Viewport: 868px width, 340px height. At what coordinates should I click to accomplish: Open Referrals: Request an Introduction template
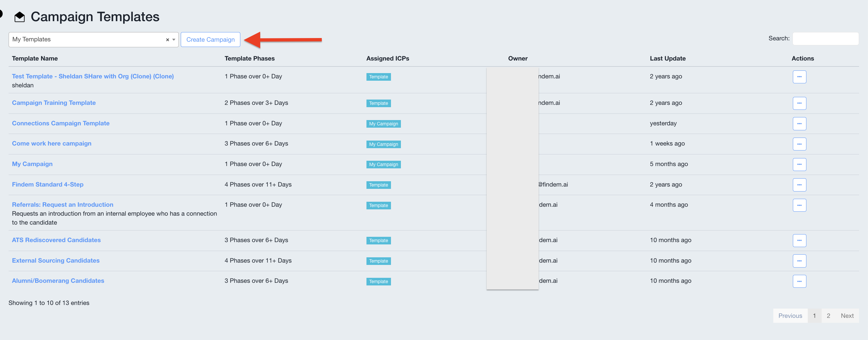tap(63, 205)
